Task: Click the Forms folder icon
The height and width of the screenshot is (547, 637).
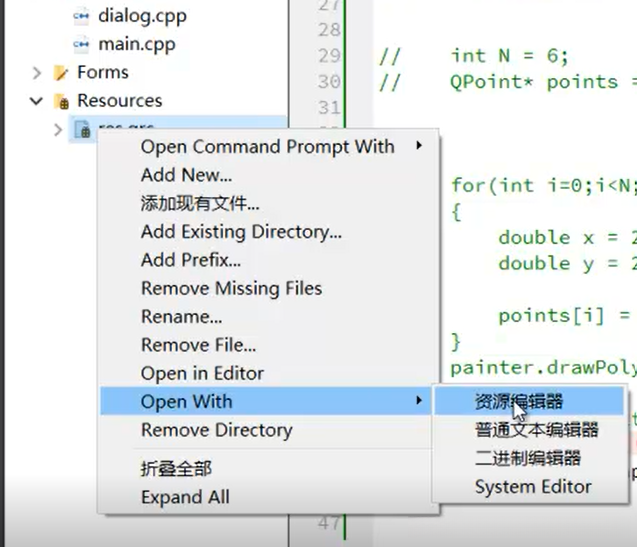Action: pyautogui.click(x=61, y=73)
